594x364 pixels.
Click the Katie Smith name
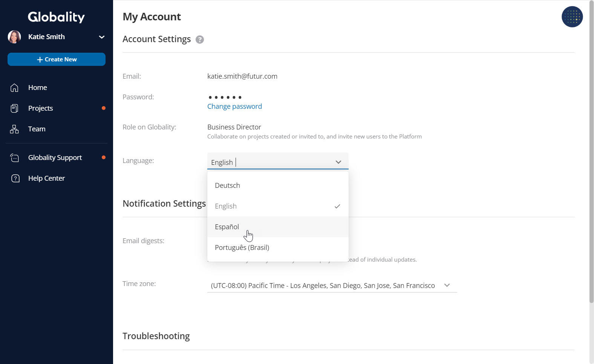click(46, 37)
